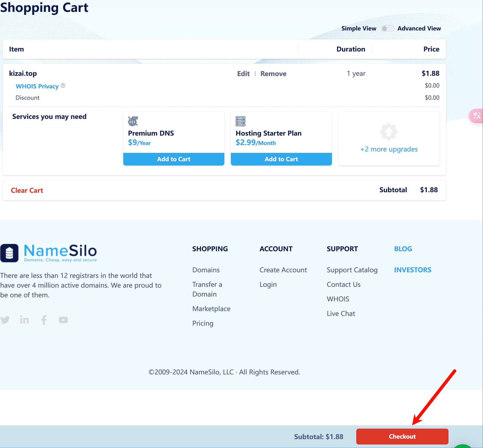Click the Duration column header
The height and width of the screenshot is (448, 483).
(351, 49)
